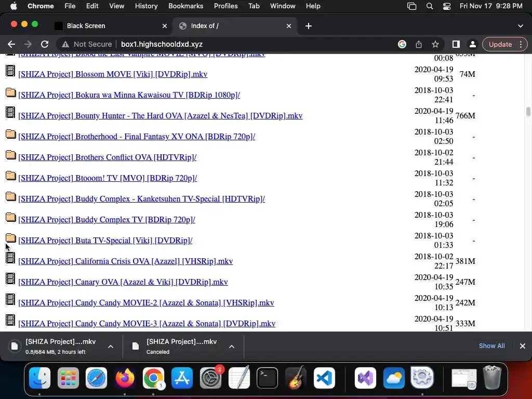Click the folder icon beside Bokura wa Minna Kawaisou

coord(11,92)
